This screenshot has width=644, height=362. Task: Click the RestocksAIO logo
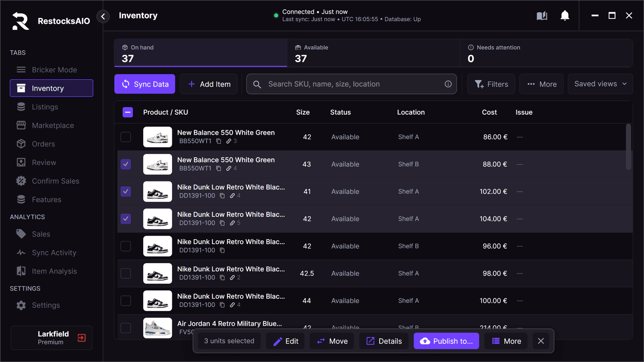click(x=21, y=21)
